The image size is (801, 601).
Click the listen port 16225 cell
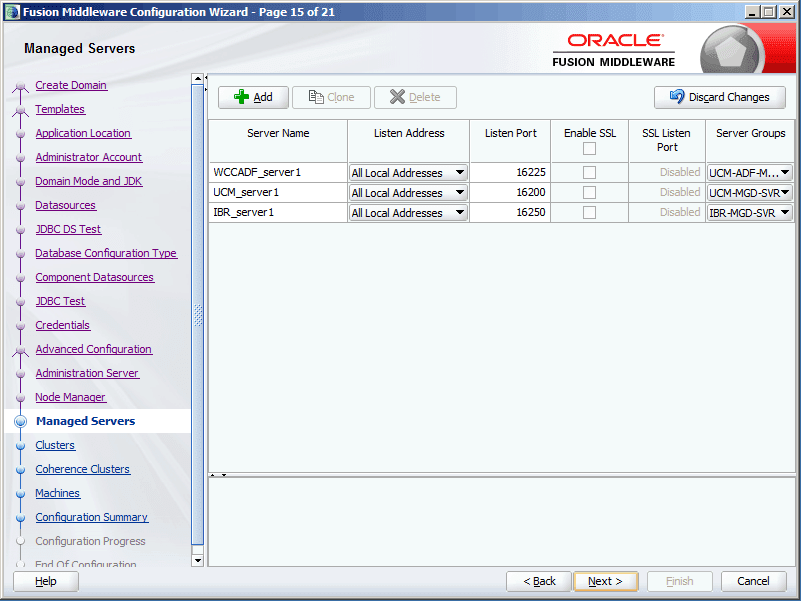[x=510, y=173]
